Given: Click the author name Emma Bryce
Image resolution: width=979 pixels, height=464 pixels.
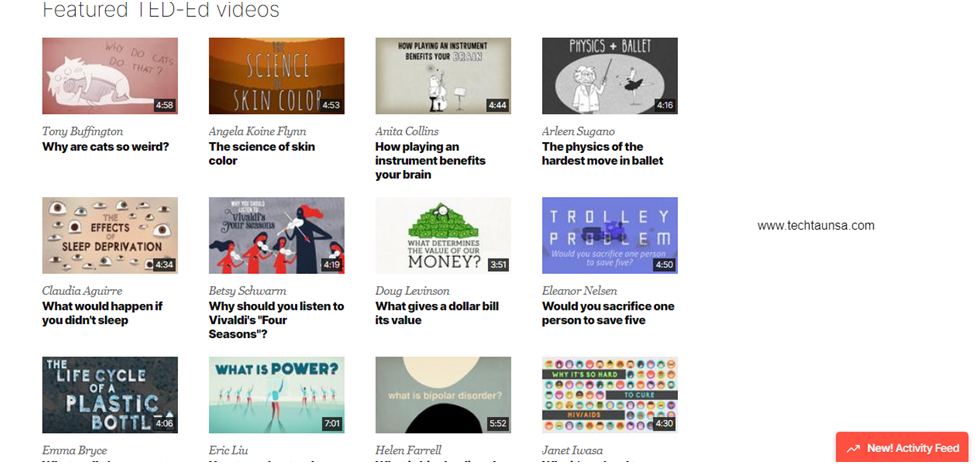Looking at the screenshot, I should 74,450.
